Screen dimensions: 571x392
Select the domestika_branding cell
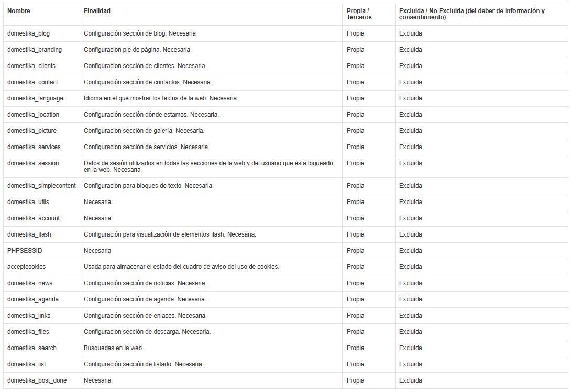pos(35,50)
